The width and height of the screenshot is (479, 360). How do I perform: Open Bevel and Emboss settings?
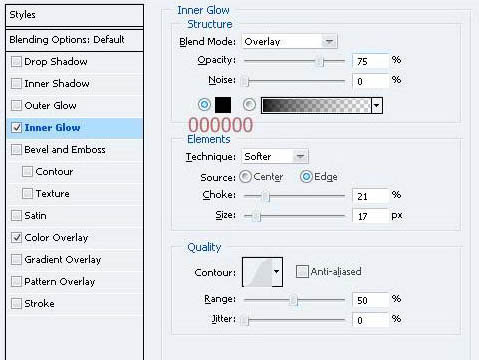(75, 149)
